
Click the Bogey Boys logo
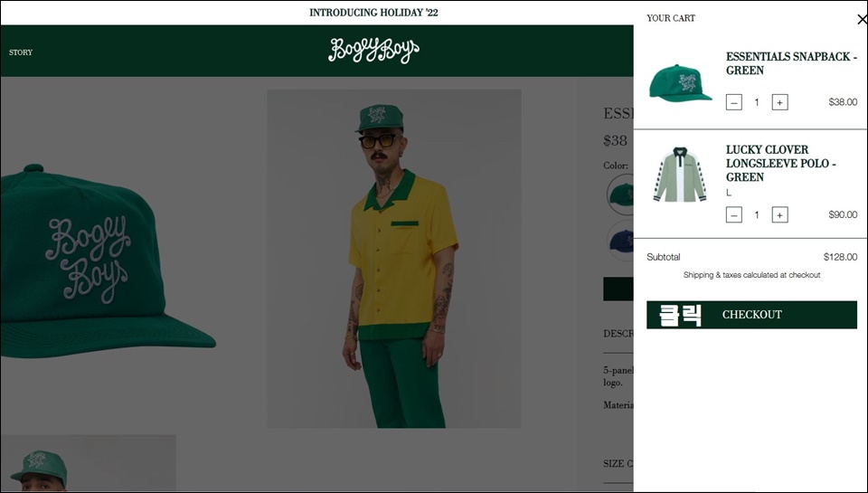(373, 51)
